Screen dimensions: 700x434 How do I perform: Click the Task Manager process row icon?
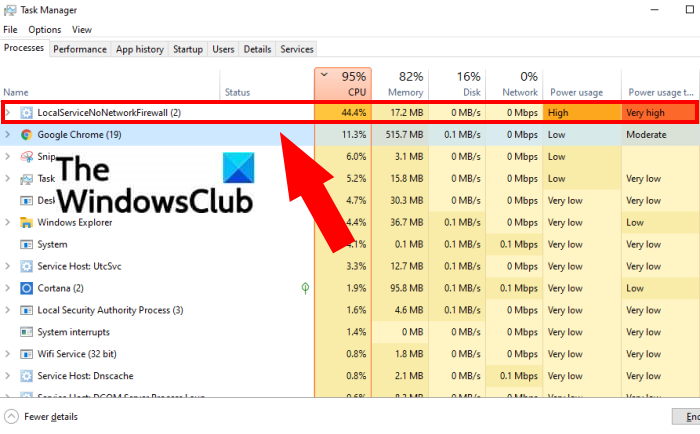26,179
